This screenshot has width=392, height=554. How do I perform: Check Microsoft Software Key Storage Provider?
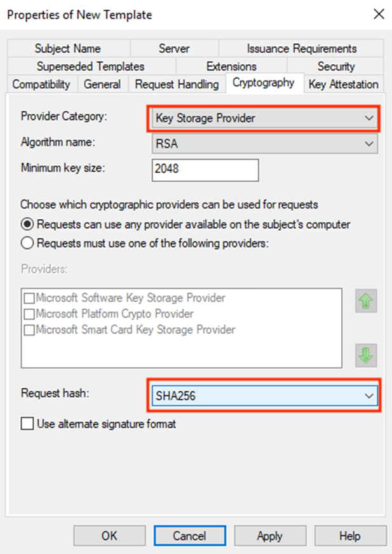(x=29, y=298)
